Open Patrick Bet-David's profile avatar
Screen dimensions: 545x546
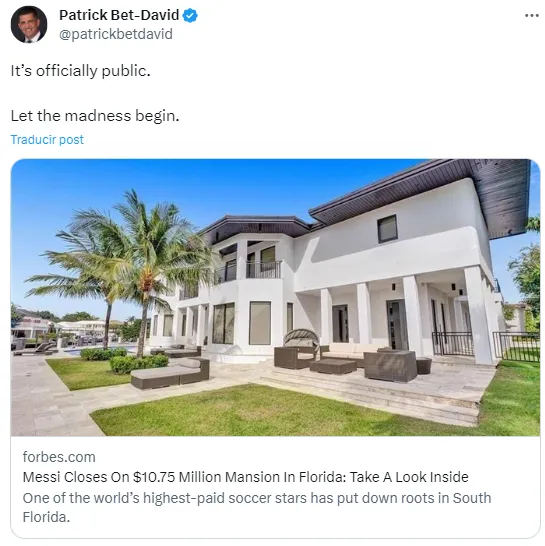click(29, 24)
